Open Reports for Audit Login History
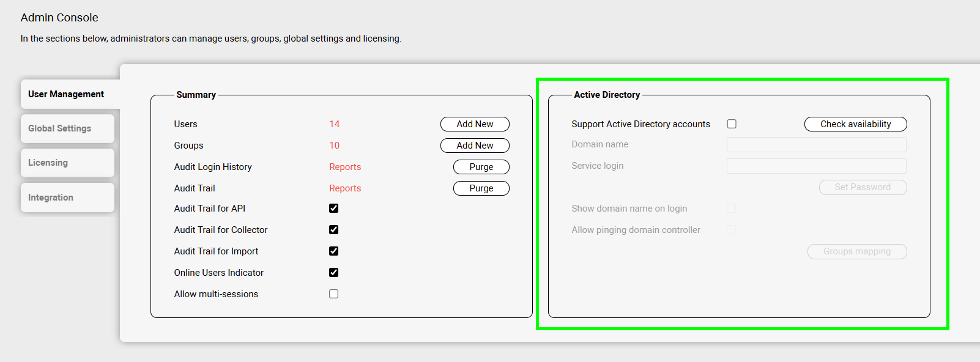The height and width of the screenshot is (362, 980). [x=345, y=167]
